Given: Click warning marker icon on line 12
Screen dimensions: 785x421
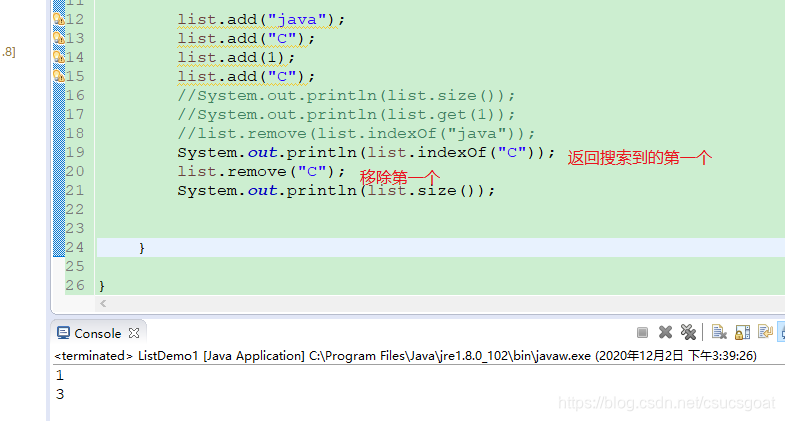Looking at the screenshot, I should coord(59,20).
